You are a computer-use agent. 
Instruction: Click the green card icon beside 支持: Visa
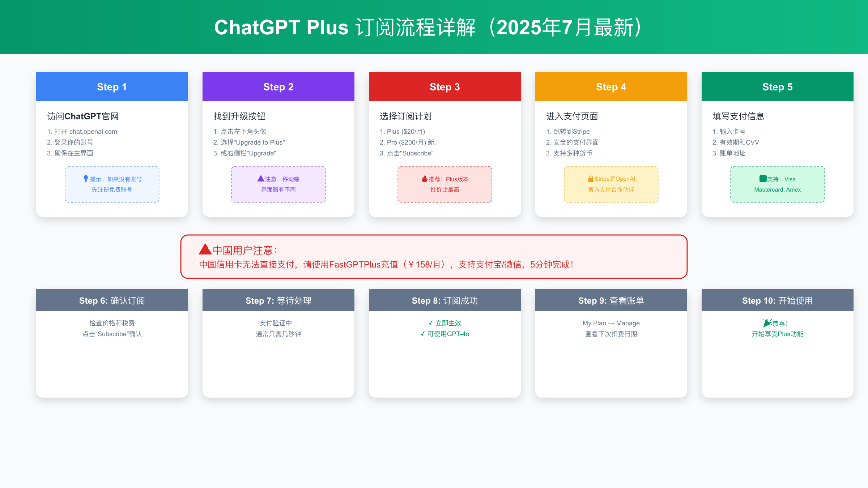pyautogui.click(x=763, y=179)
